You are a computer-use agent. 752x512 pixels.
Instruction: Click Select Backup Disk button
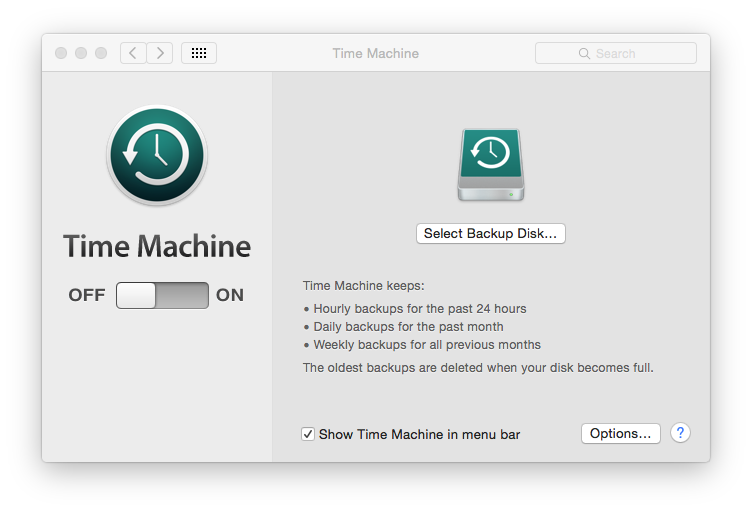pos(491,233)
